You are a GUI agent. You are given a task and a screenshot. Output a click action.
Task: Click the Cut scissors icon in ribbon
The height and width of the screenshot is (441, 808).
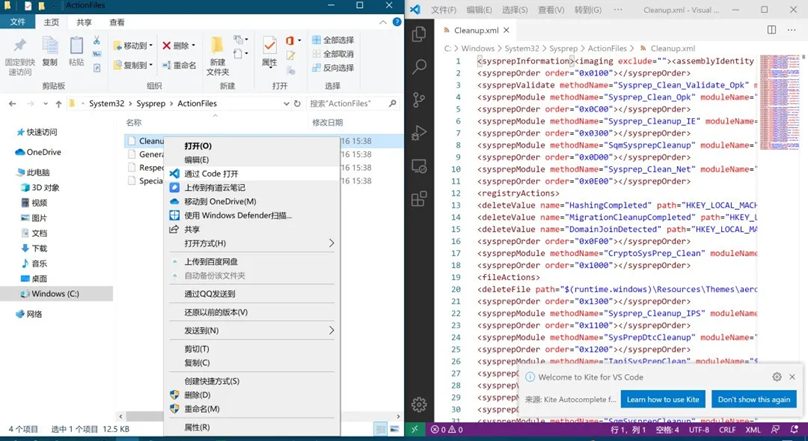coord(96,40)
